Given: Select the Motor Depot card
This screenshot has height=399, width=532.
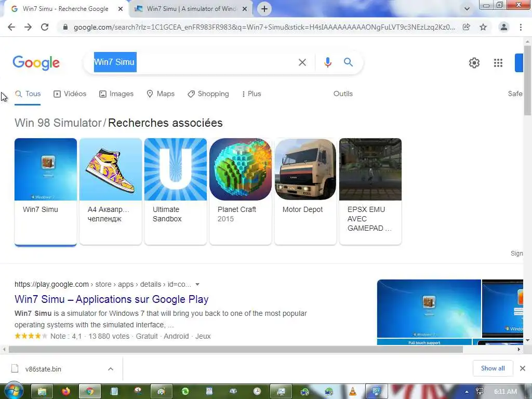Looking at the screenshot, I should (305, 191).
